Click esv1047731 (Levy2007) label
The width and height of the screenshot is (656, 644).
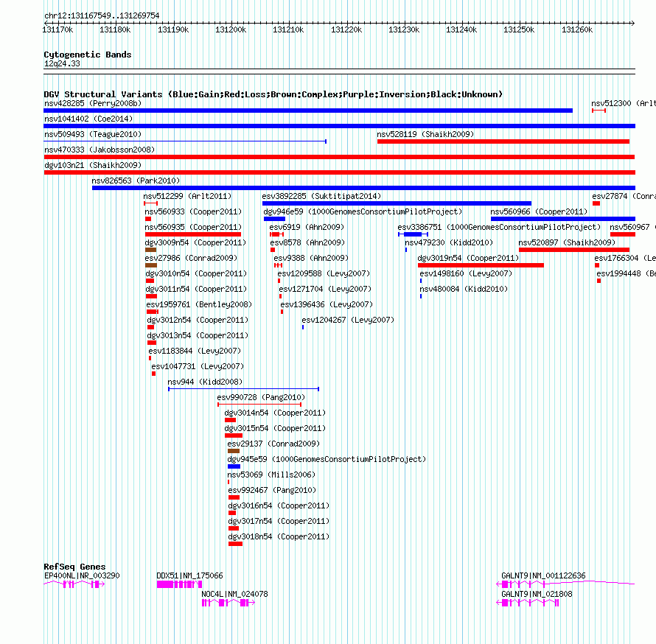pyautogui.click(x=198, y=366)
